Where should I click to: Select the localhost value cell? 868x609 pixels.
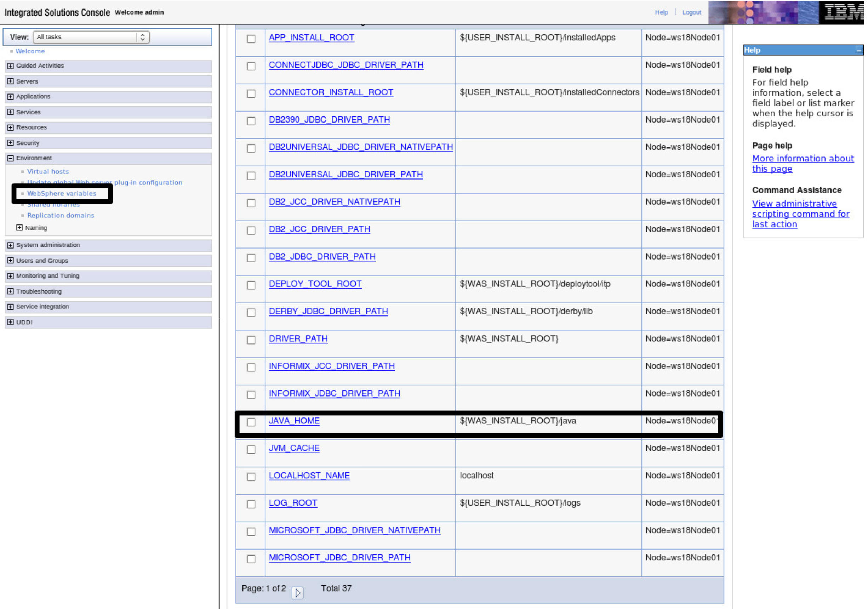tap(549, 481)
